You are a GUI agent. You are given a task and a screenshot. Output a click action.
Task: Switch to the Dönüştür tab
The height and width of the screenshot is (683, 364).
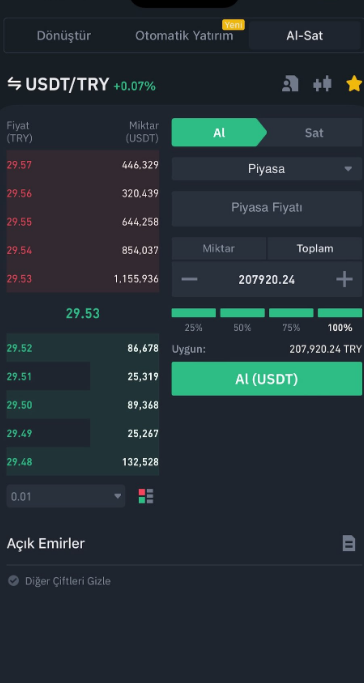64,36
